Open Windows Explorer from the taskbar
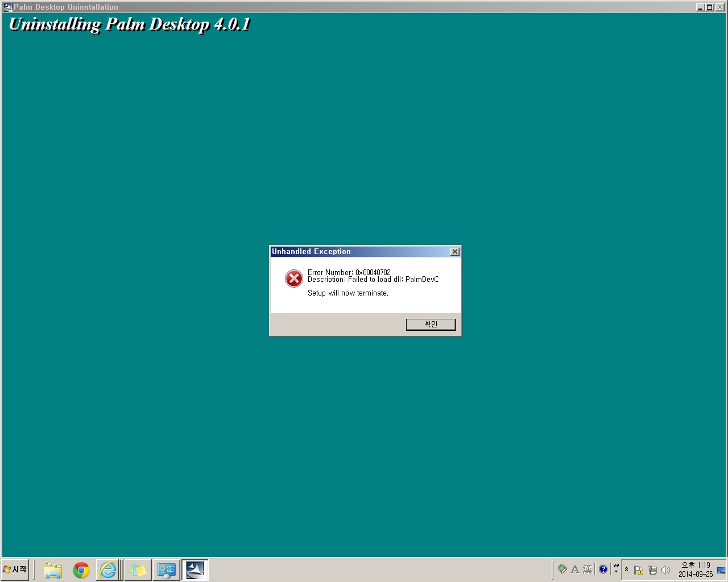This screenshot has height=582, width=728. (53, 570)
